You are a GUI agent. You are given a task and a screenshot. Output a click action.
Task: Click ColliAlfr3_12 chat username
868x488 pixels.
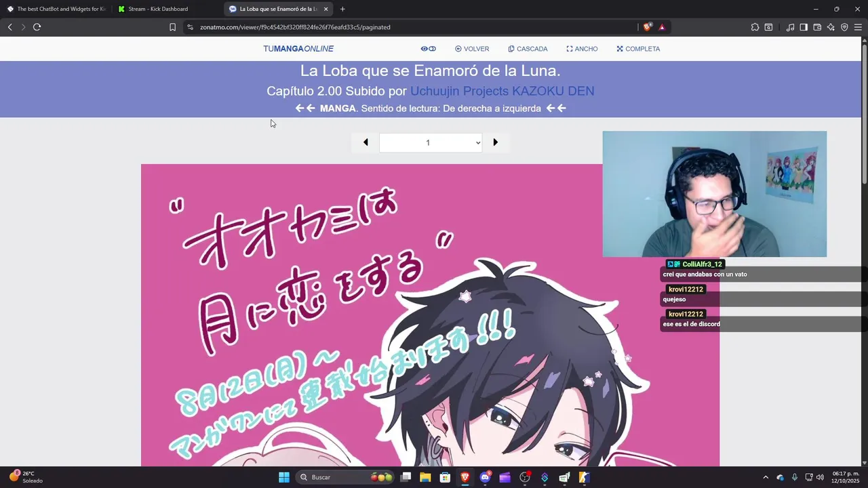(x=702, y=264)
